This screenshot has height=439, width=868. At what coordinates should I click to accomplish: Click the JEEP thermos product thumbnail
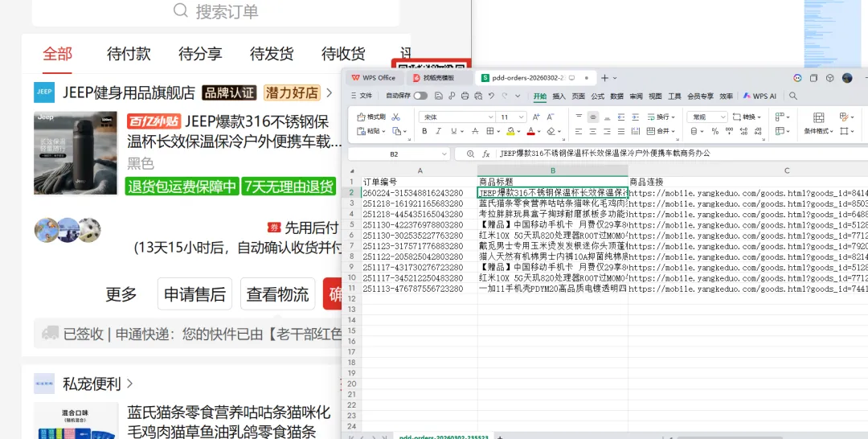coord(76,153)
